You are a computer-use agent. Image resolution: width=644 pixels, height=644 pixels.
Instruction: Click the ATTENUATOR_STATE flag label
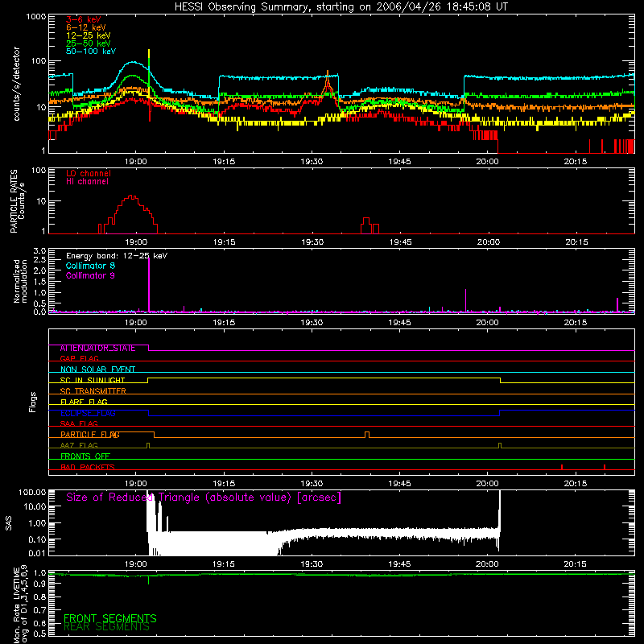(97, 349)
